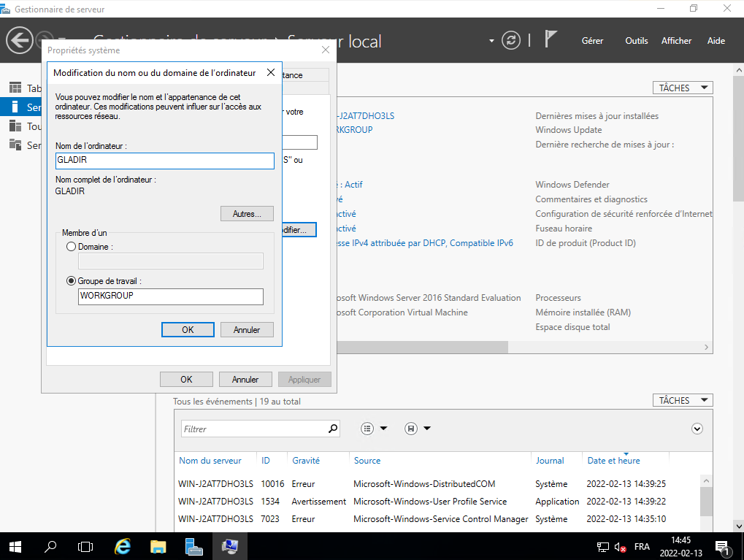Viewport: 744px width, 560px height.
Task: Click the Tableau de bord sidebar icon
Action: [x=15, y=88]
